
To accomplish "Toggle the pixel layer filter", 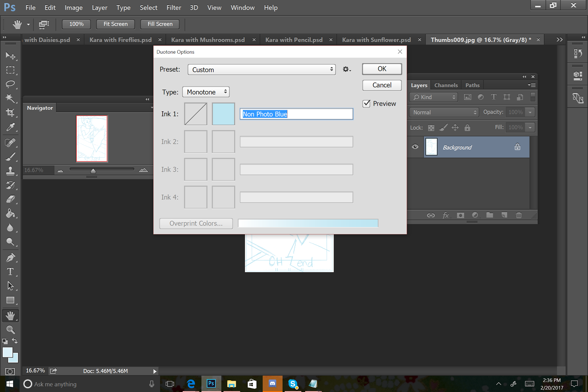I will pyautogui.click(x=467, y=97).
